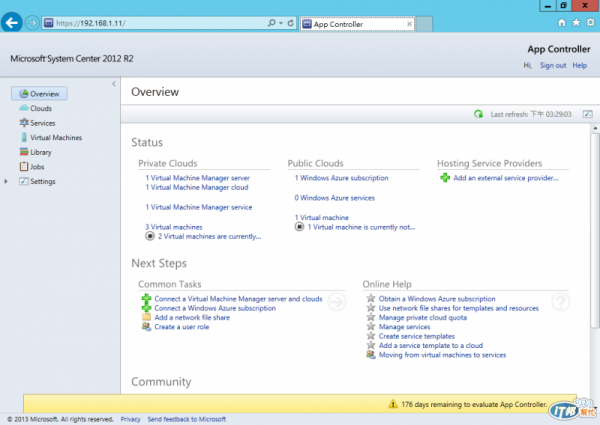Click the Clouds icon in sidebar
This screenshot has height=425, width=600.
[24, 108]
